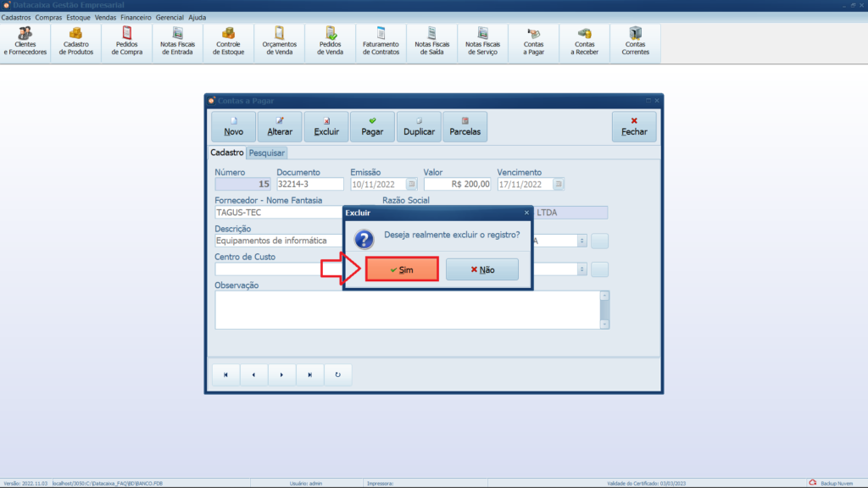
Task: Open Orçamentos de Venda module
Action: click(x=280, y=42)
